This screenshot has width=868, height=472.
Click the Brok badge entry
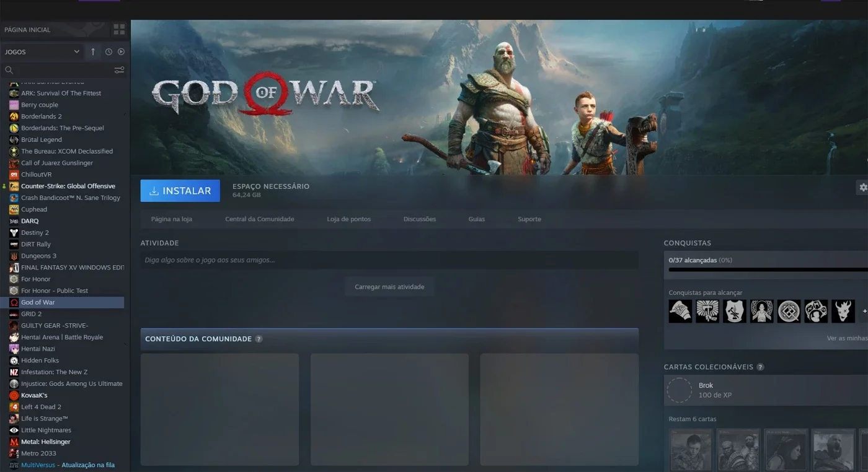coord(766,390)
